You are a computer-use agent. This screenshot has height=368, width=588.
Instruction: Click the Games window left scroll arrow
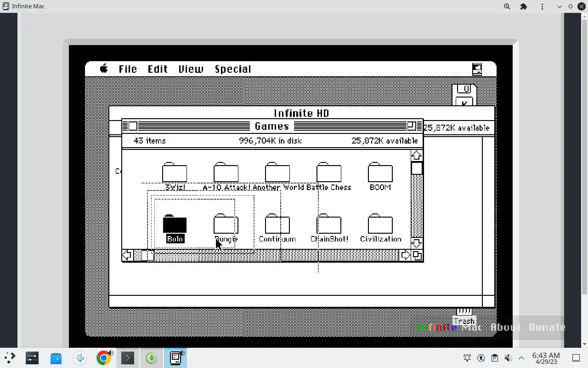tap(128, 255)
